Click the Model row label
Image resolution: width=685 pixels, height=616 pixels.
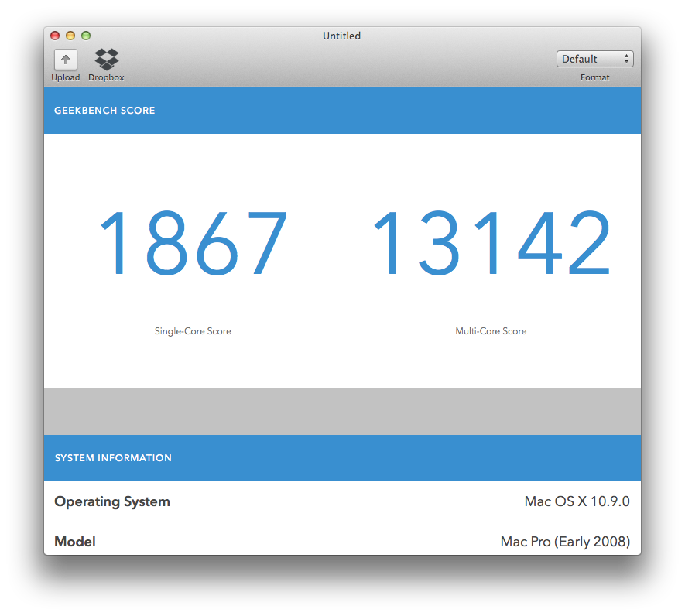tap(75, 542)
